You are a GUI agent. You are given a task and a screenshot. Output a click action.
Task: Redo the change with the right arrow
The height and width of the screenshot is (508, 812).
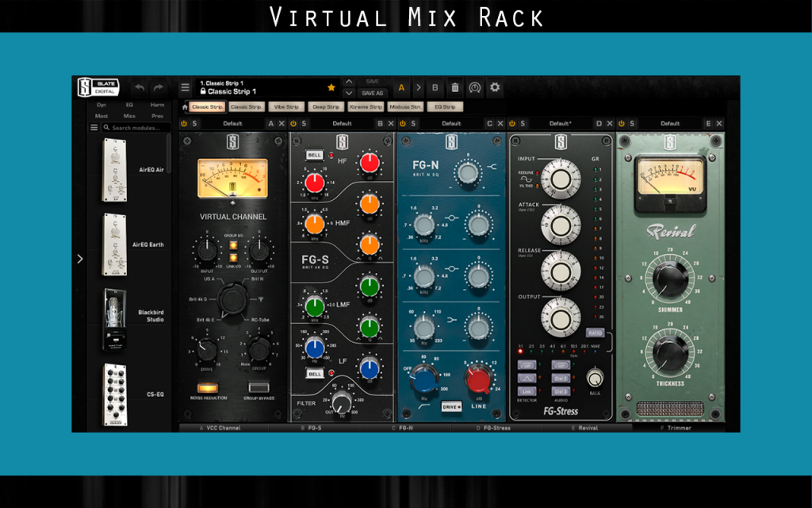[x=159, y=87]
